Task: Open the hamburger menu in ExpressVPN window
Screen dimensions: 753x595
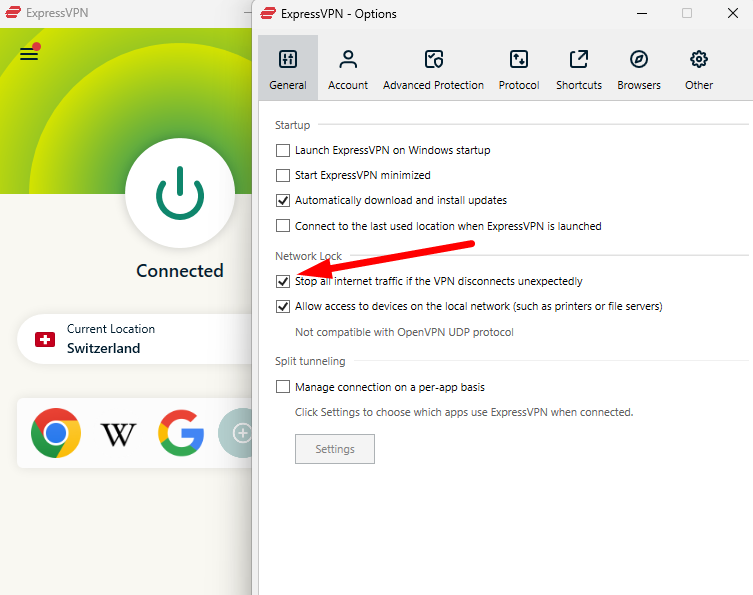Action: pos(29,54)
